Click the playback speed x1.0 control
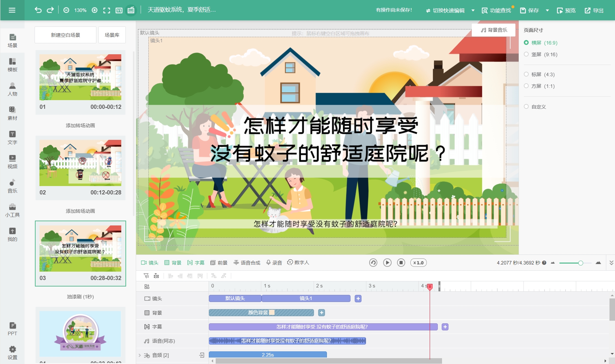Screen dimensions: 615x364 [418, 263]
